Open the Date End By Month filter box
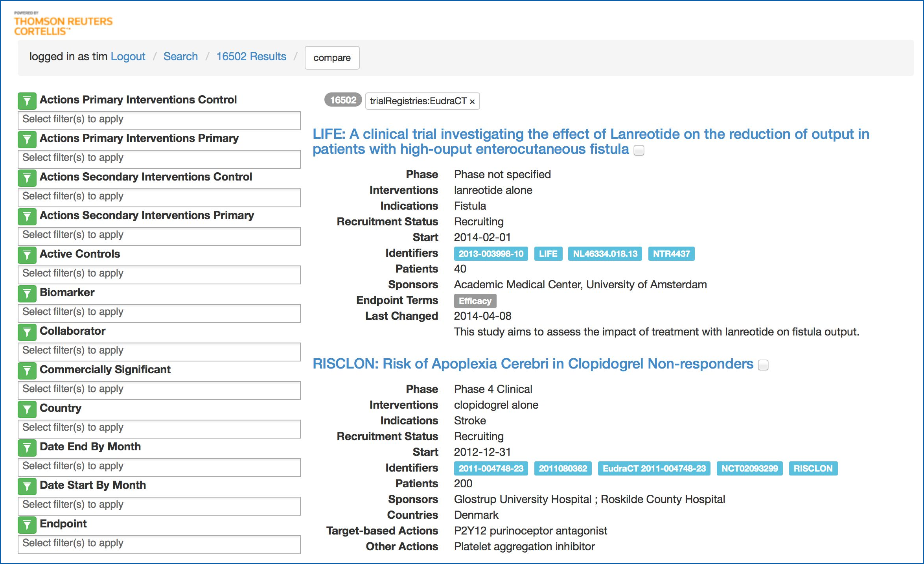The height and width of the screenshot is (564, 924). coord(159,467)
